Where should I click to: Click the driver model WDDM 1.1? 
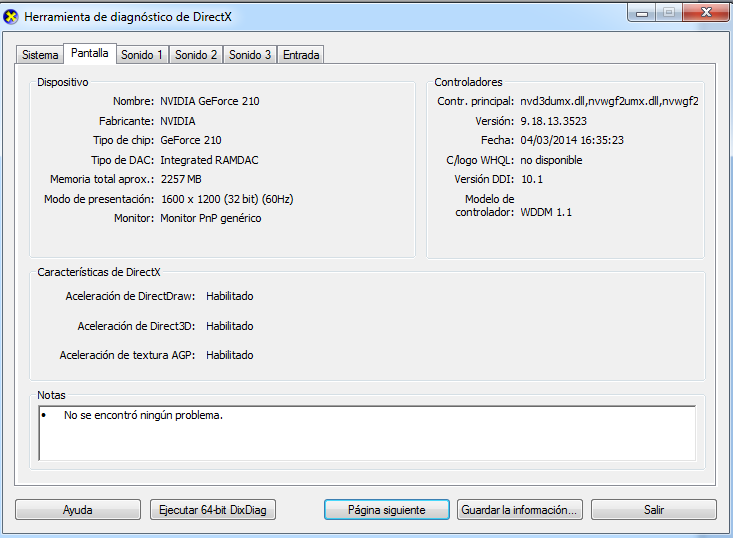(546, 212)
